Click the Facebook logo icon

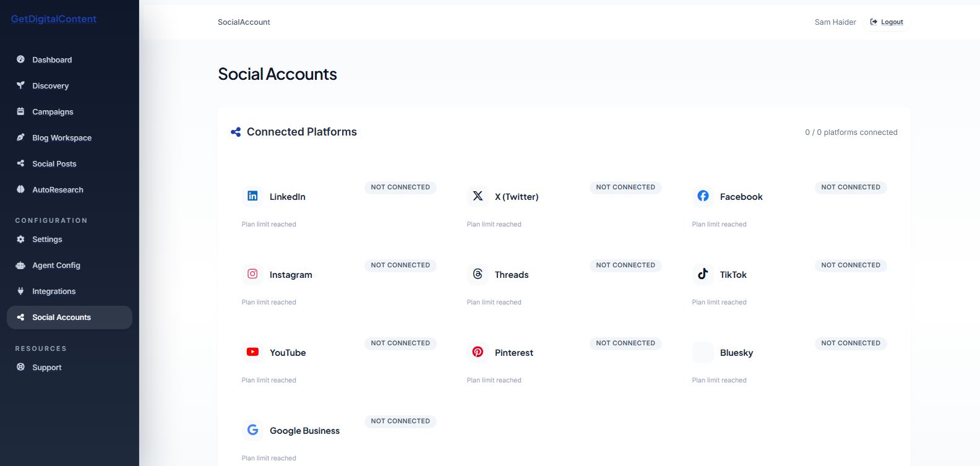tap(703, 196)
